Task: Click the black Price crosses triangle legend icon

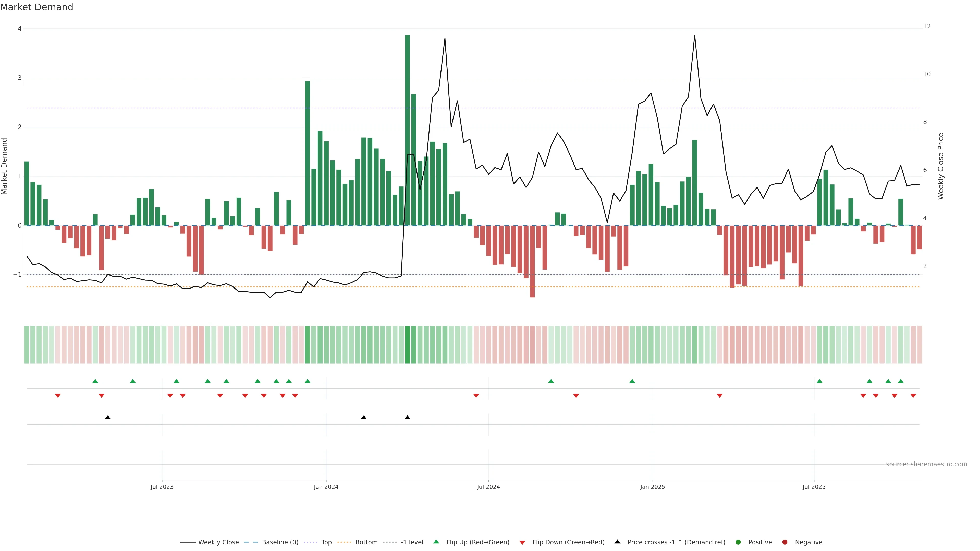Action: (617, 542)
